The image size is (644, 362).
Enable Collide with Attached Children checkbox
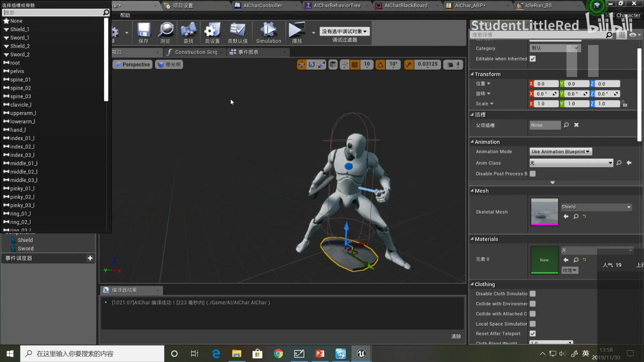[533, 314]
